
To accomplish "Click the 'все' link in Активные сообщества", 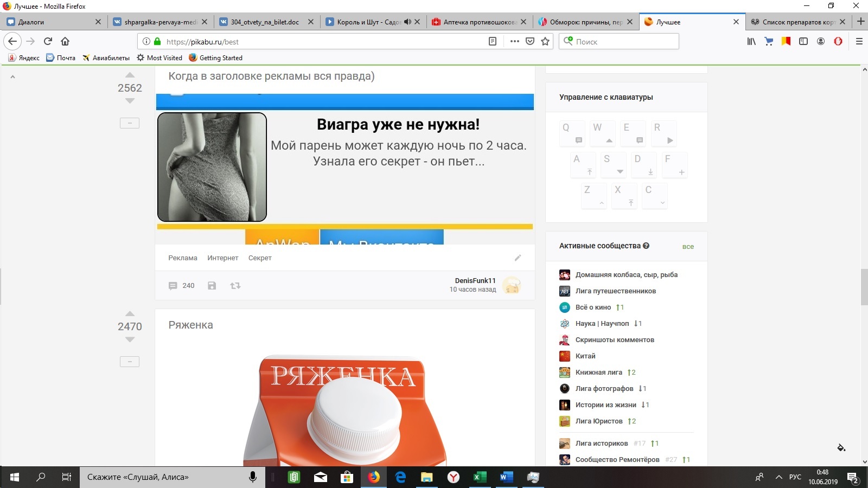I will click(x=688, y=246).
